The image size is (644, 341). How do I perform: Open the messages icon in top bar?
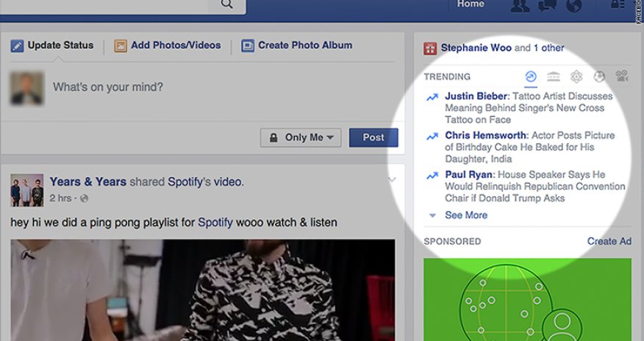click(x=548, y=5)
